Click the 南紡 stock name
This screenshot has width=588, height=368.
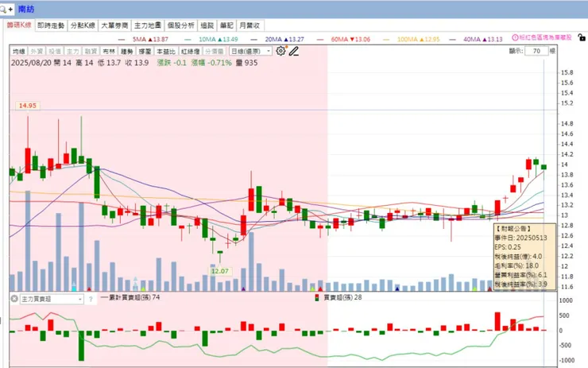(x=26, y=9)
